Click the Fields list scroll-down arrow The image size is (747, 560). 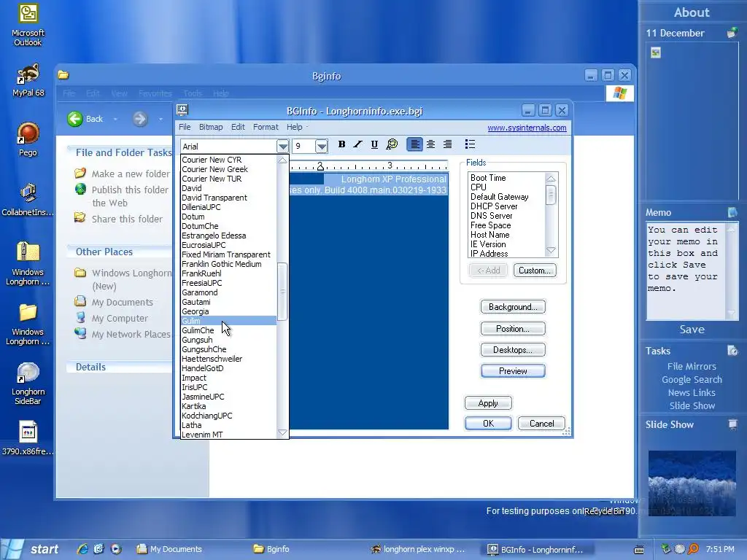pyautogui.click(x=551, y=251)
